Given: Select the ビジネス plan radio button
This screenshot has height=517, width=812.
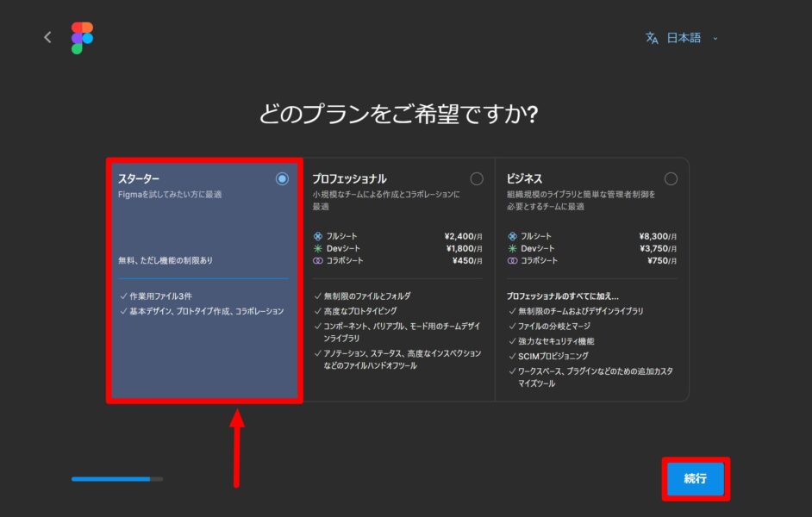Looking at the screenshot, I should [x=671, y=179].
